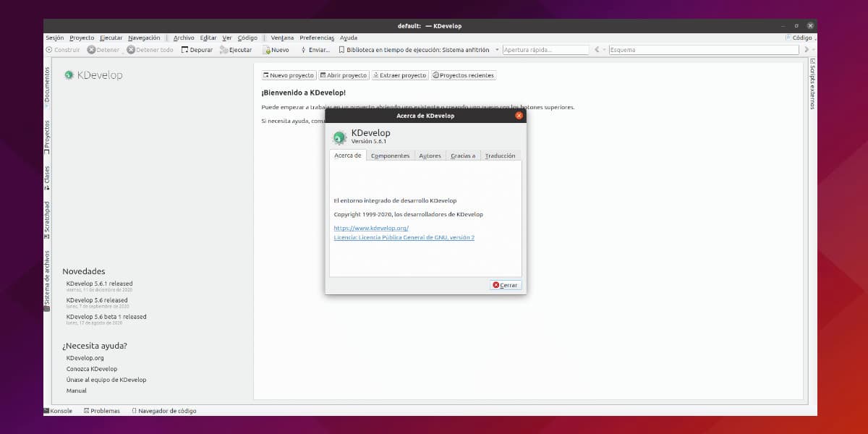The image size is (868, 434).
Task: Click the Enviar toolbar icon
Action: [x=304, y=50]
